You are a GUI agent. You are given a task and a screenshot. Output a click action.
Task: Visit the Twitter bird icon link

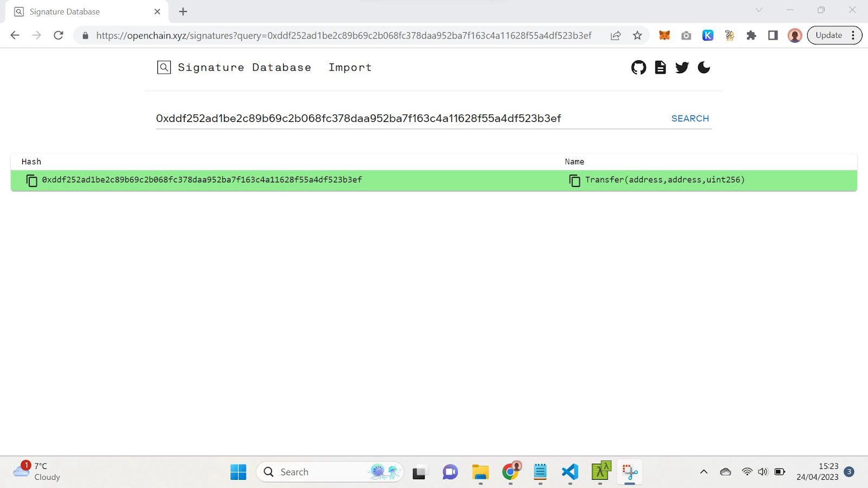682,67
